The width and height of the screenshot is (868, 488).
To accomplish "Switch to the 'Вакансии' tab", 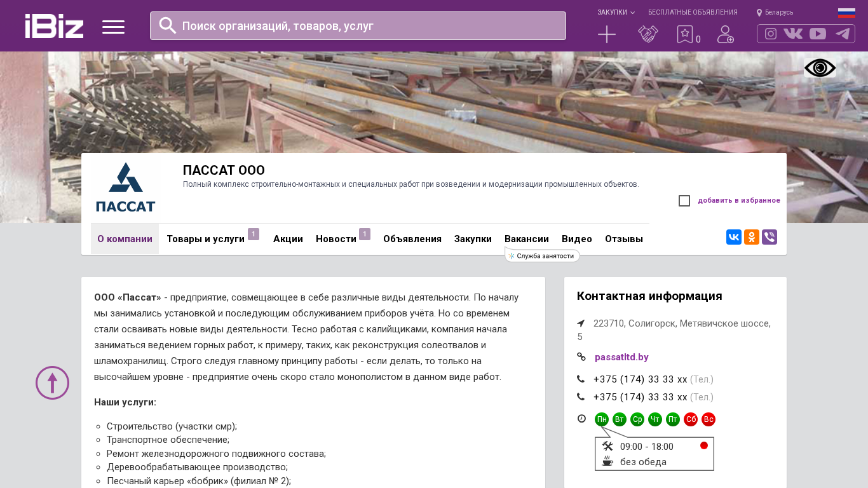I will coord(527,239).
